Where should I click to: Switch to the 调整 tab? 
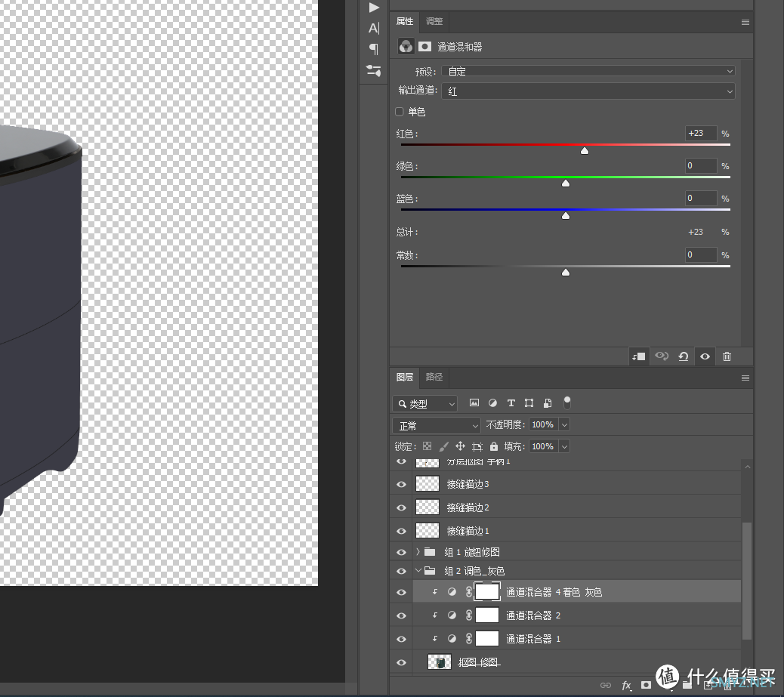[x=434, y=21]
